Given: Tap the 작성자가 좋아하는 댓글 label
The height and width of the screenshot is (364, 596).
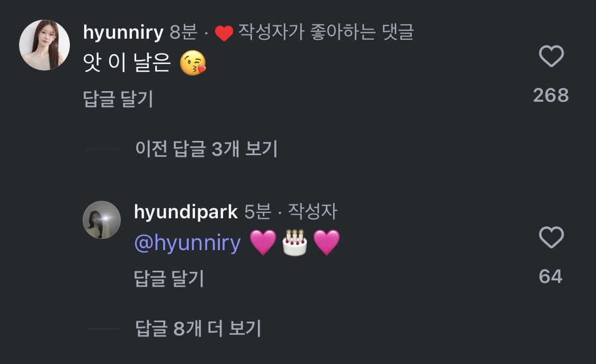Looking at the screenshot, I should [x=326, y=32].
